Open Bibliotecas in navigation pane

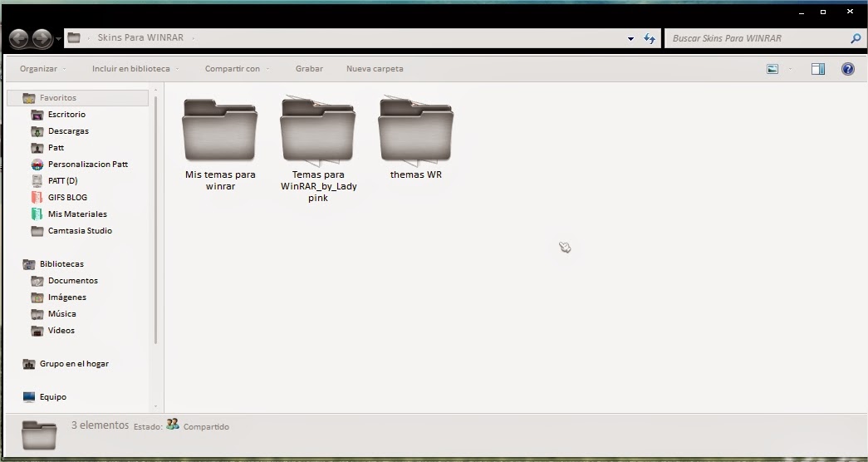coord(62,263)
